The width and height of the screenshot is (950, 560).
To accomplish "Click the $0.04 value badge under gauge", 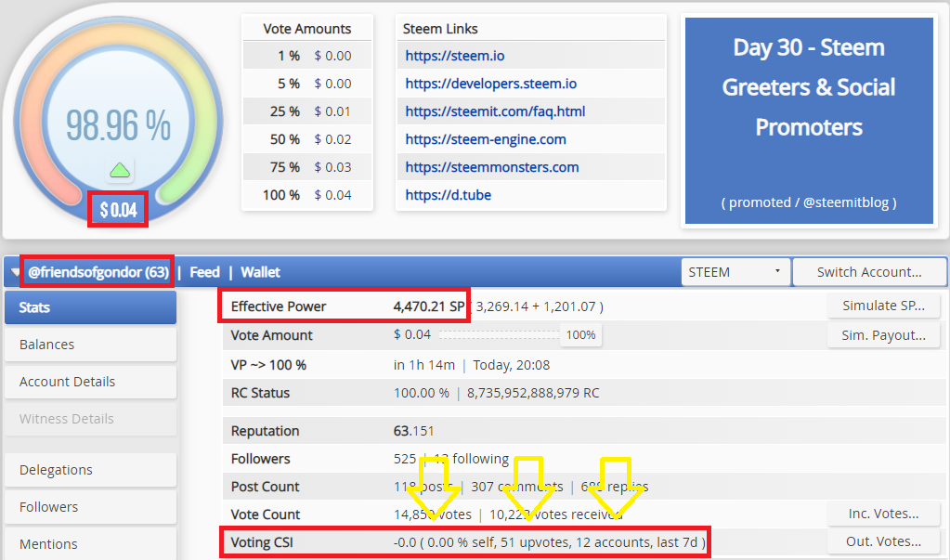I will [x=118, y=210].
